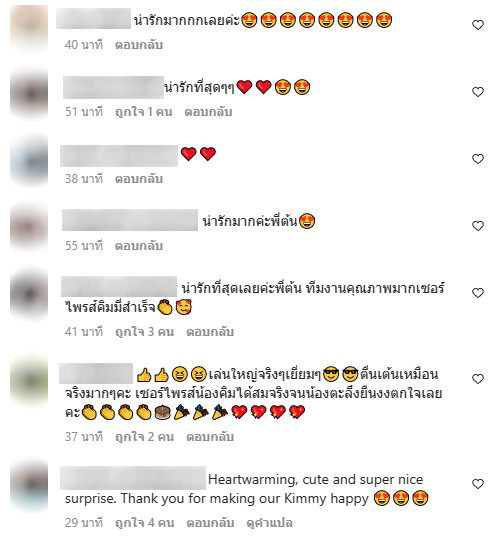This screenshot has width=496, height=550.
Task: Like the two-hearts comment from 38 minutes ago
Action: coord(478,159)
